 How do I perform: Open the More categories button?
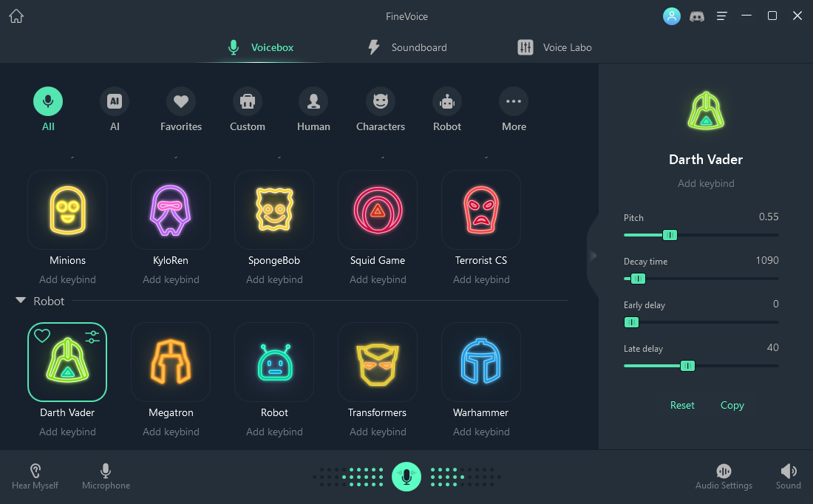point(514,109)
